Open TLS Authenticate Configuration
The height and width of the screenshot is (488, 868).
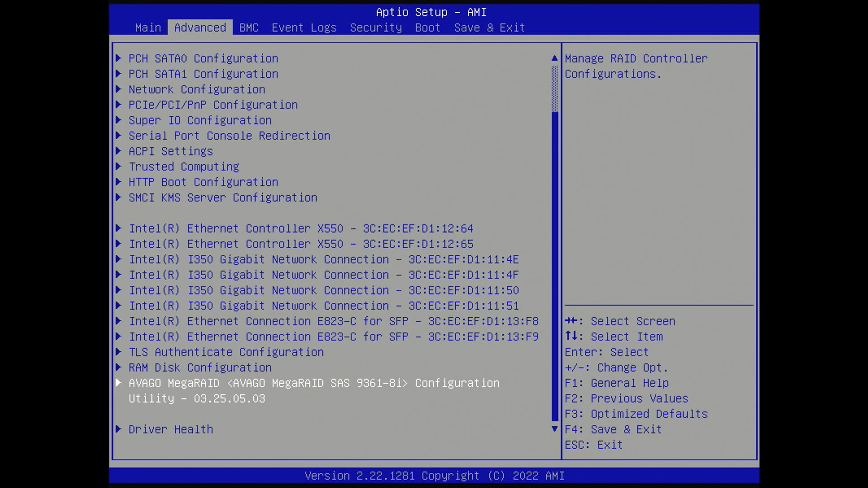226,352
